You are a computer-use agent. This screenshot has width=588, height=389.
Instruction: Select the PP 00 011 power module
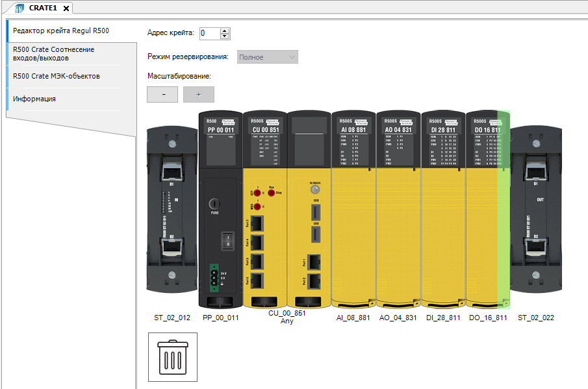tap(220, 208)
